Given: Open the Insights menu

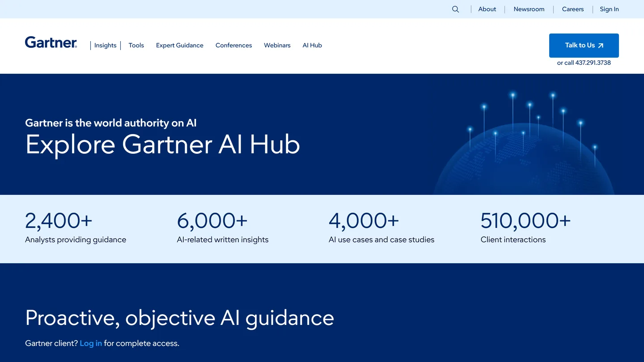Looking at the screenshot, I should click(105, 45).
